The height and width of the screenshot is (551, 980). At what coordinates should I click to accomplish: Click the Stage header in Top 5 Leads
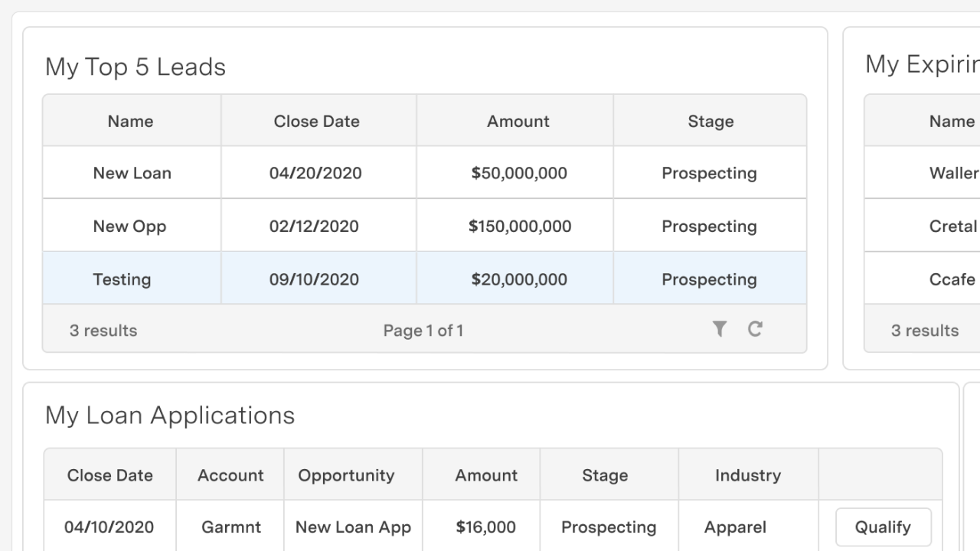tap(710, 121)
